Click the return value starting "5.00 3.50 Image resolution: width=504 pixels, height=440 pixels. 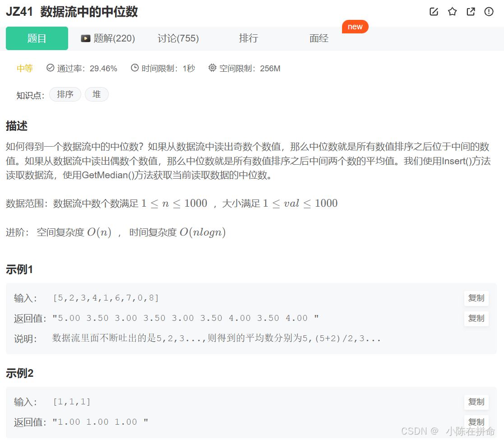(185, 318)
